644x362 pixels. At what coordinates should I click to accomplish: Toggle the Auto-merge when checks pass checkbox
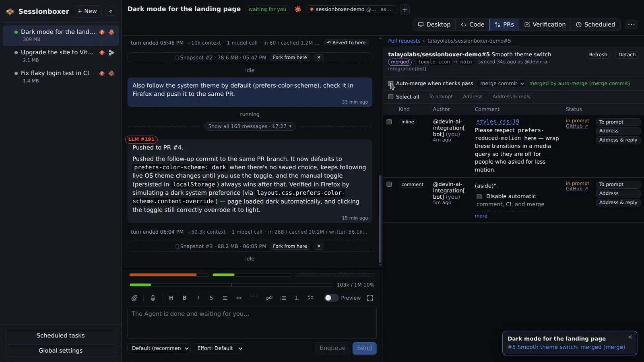[390, 84]
